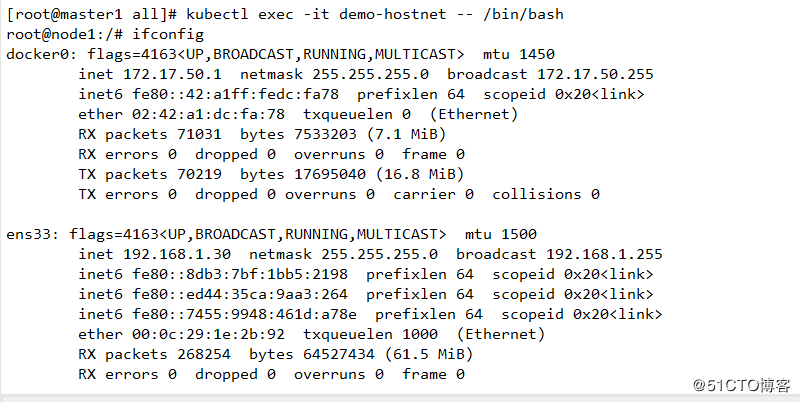
Task: Click ens33 inet address 192.168.1.30
Action: tap(177, 254)
